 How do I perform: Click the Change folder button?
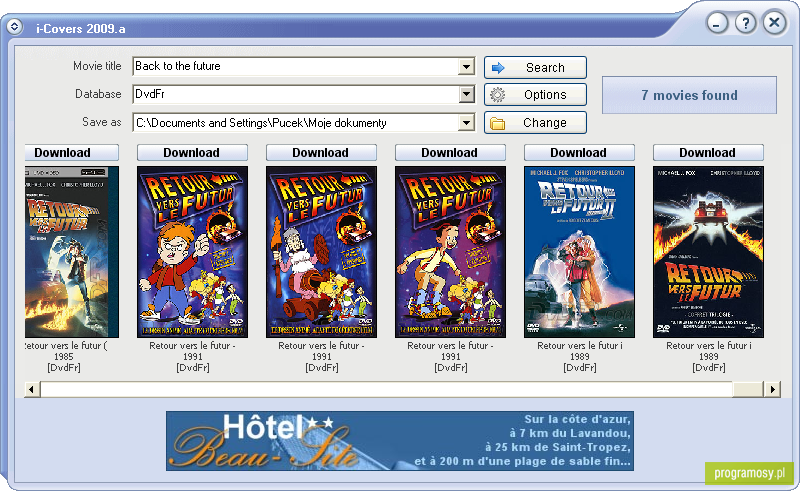pos(535,123)
